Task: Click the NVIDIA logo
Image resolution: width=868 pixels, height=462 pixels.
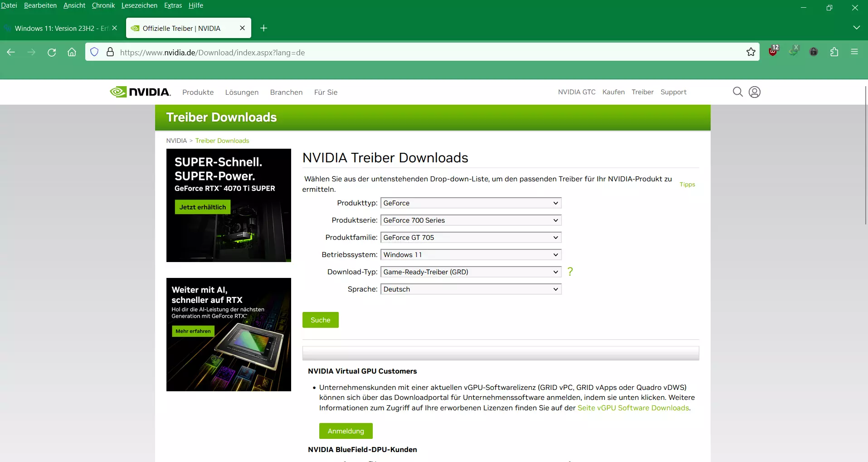Action: pos(140,92)
